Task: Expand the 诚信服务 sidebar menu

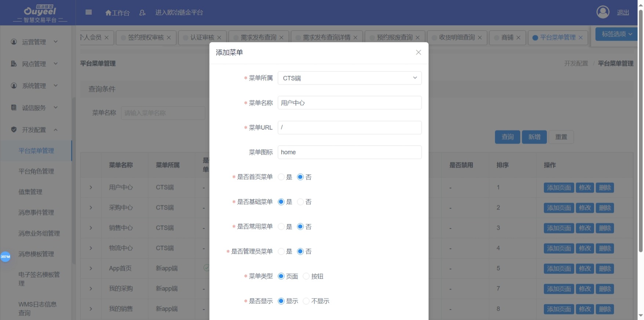Action: [36, 108]
